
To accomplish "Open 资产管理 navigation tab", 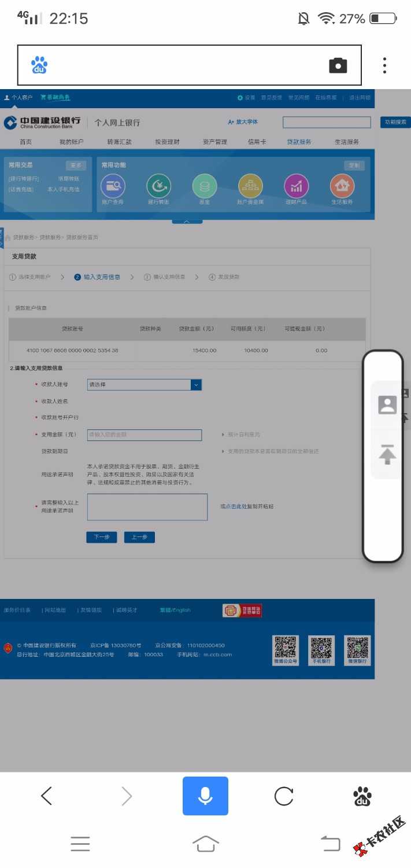I will point(214,142).
